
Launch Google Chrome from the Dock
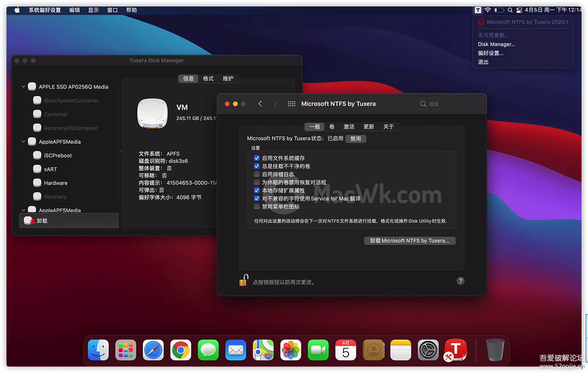(x=181, y=350)
